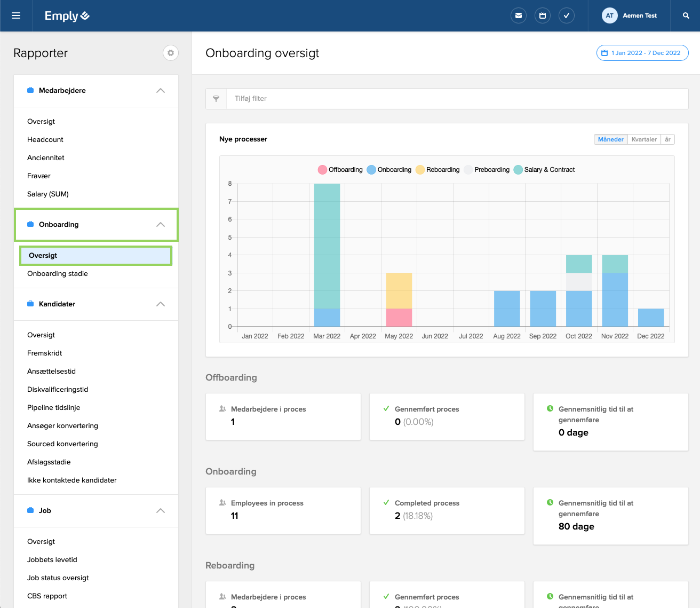Open report settings gear icon
The height and width of the screenshot is (608, 700).
[x=170, y=53]
